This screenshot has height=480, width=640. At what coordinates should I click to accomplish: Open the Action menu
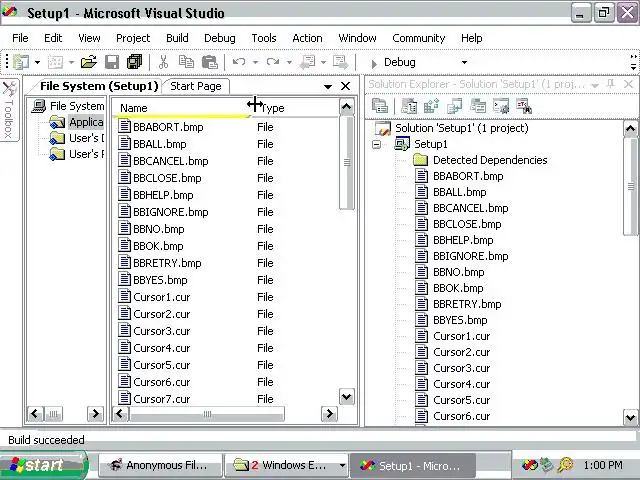tap(307, 38)
